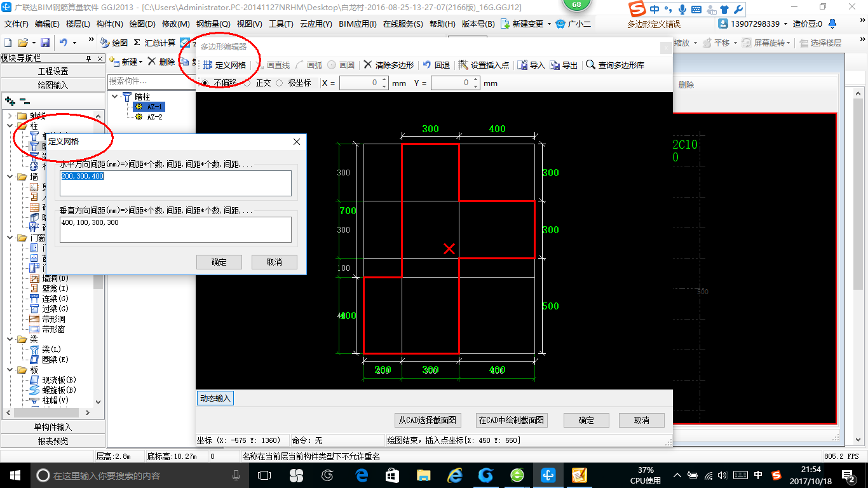The width and height of the screenshot is (868, 488).
Task: Click the save floppy disk icon
Action: tap(45, 43)
